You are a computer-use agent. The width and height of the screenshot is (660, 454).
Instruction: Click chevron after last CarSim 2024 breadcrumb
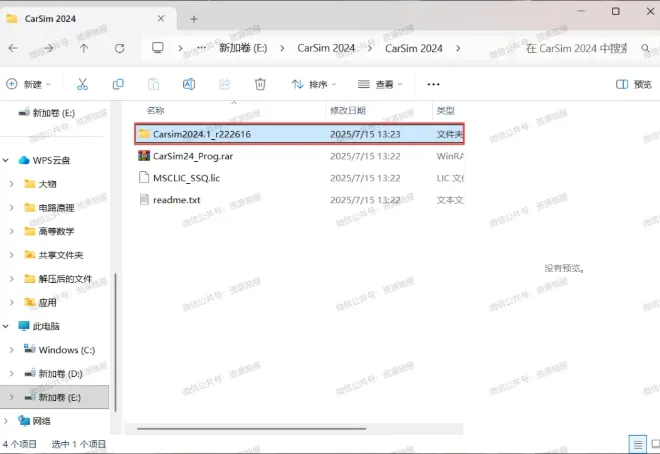point(458,49)
